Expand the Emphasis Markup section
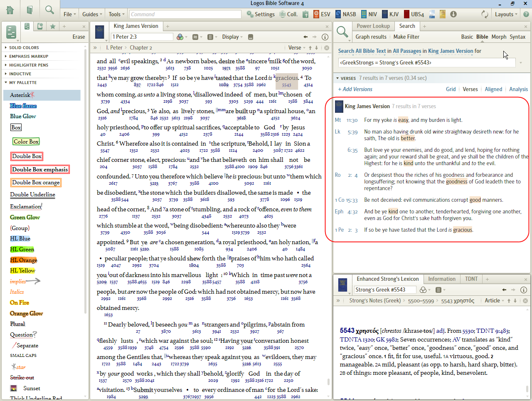The height and width of the screenshot is (401, 532). (x=29, y=57)
